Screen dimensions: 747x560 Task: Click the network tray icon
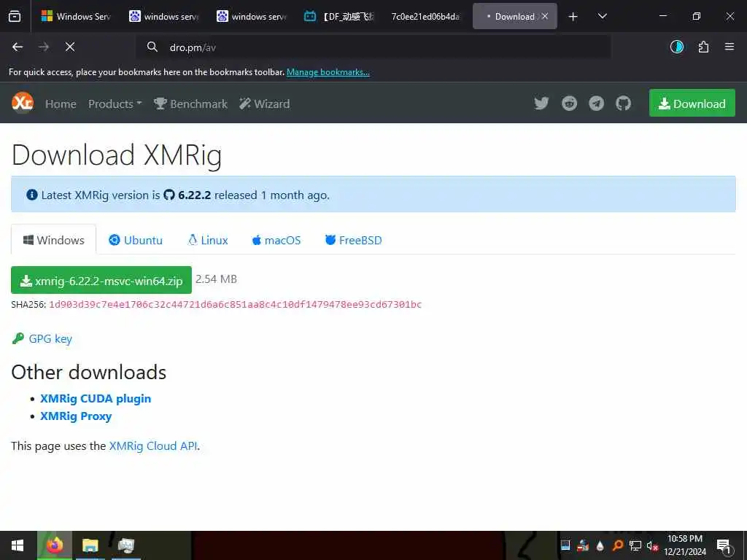pos(635,545)
